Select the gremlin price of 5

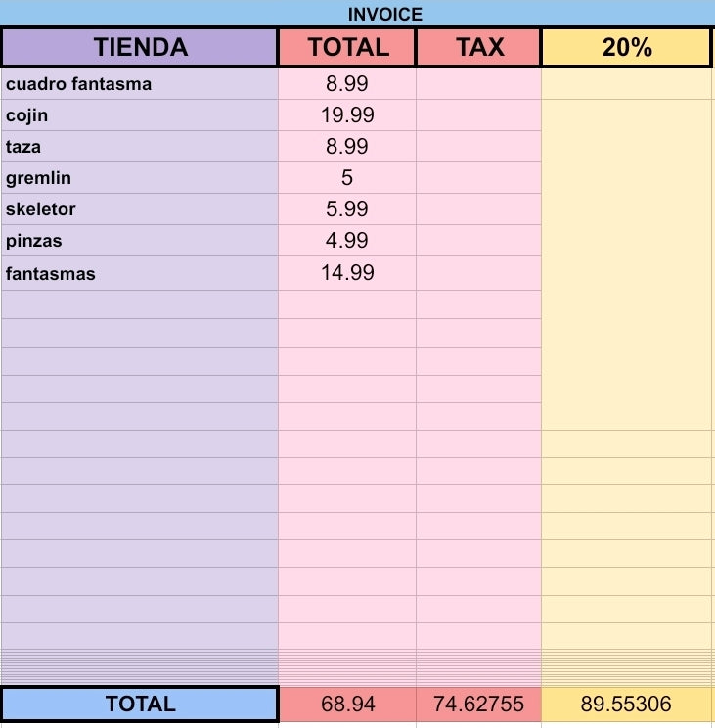[347, 178]
